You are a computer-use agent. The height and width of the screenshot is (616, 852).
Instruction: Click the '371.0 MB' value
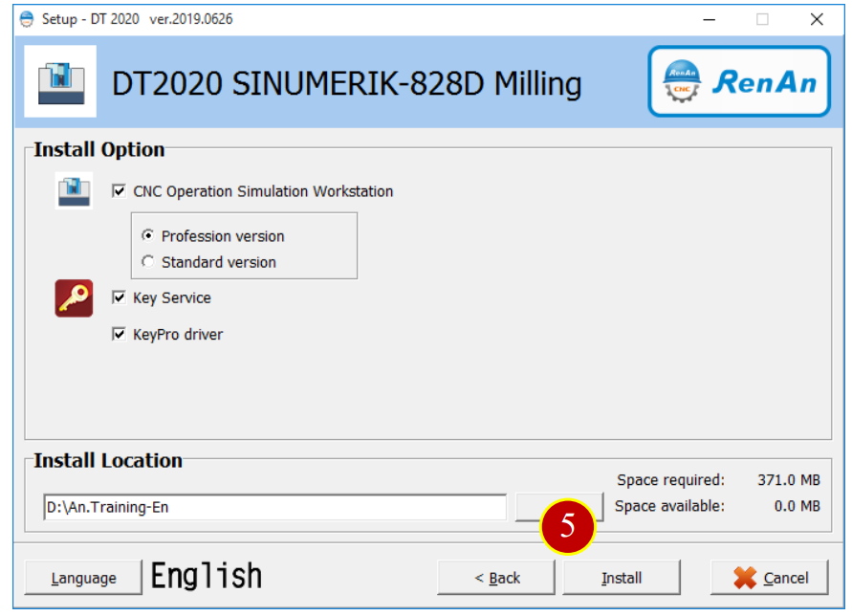pyautogui.click(x=789, y=480)
